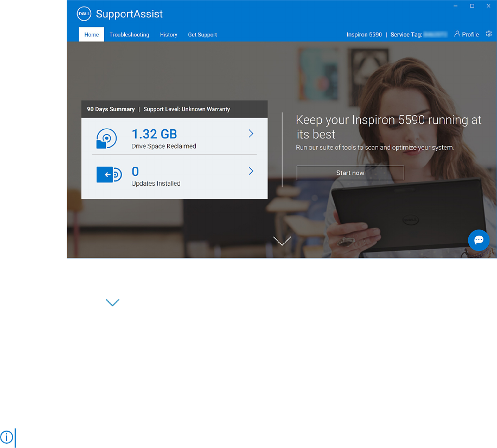The width and height of the screenshot is (497, 448).
Task: Click the Inspiron 5590 model name in header
Action: coord(364,35)
